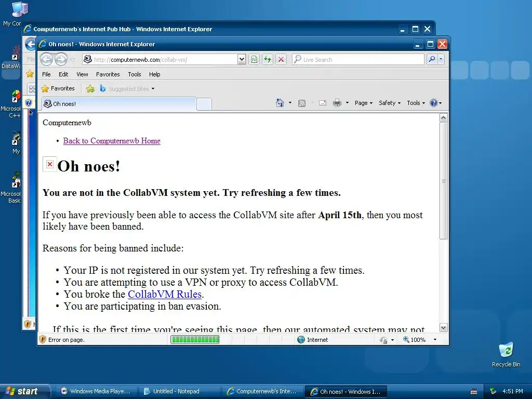Click Back arrow in Computernewb's Pub Hub window

point(30,44)
